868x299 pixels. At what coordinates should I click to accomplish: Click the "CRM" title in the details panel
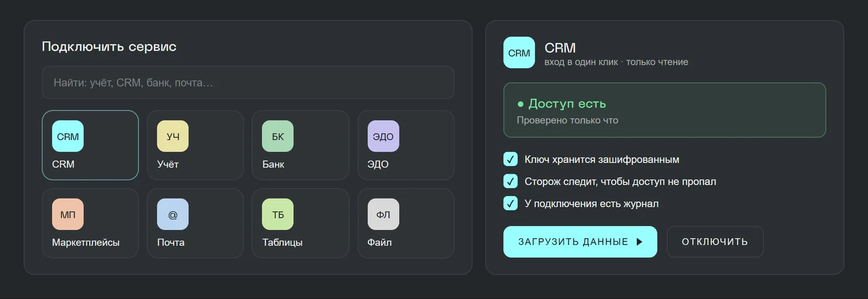tap(560, 47)
